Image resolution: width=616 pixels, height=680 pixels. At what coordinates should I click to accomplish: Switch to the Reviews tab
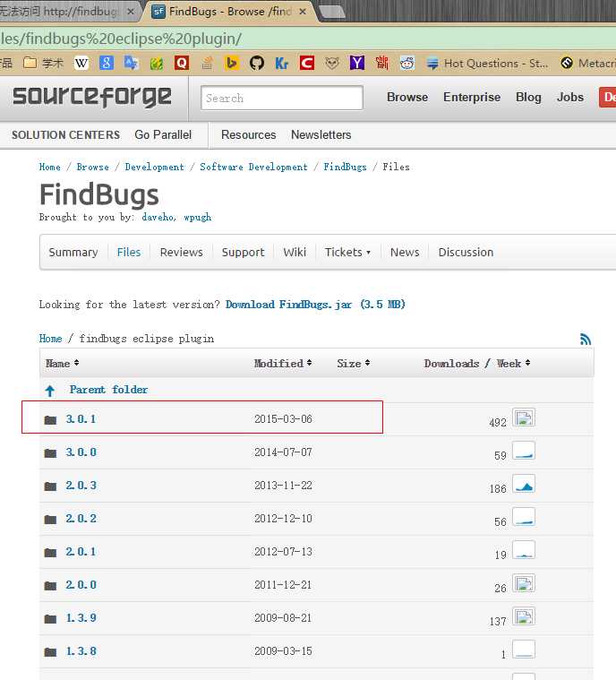click(x=181, y=252)
